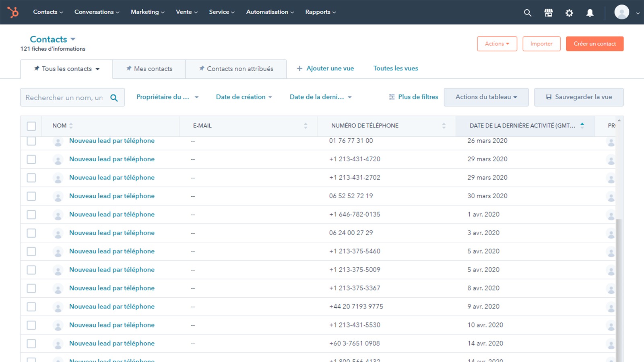644x362 pixels.
Task: Open the settings gear
Action: [x=569, y=12]
